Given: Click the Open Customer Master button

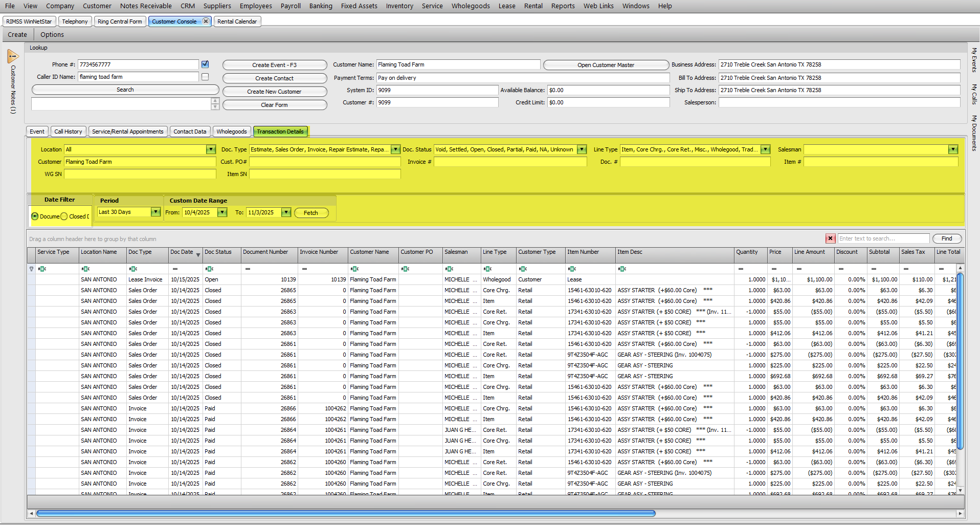Looking at the screenshot, I should [606, 65].
